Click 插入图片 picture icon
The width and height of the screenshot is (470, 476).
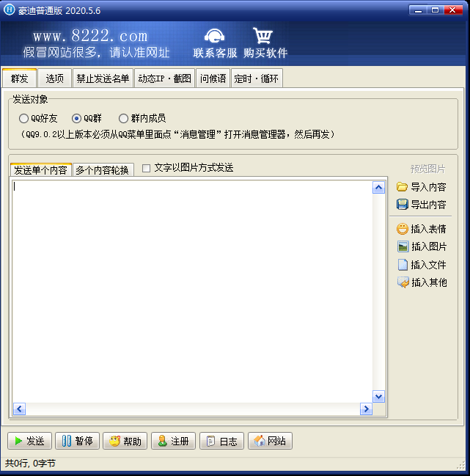click(x=403, y=246)
